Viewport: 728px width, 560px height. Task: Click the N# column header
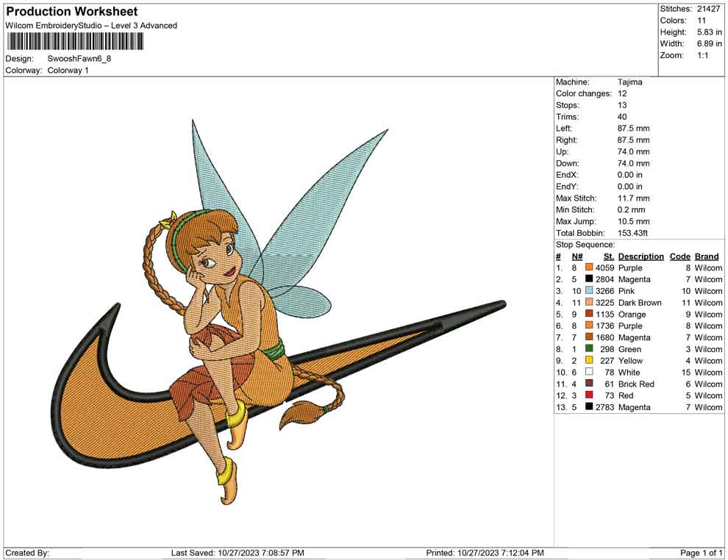pyautogui.click(x=577, y=256)
